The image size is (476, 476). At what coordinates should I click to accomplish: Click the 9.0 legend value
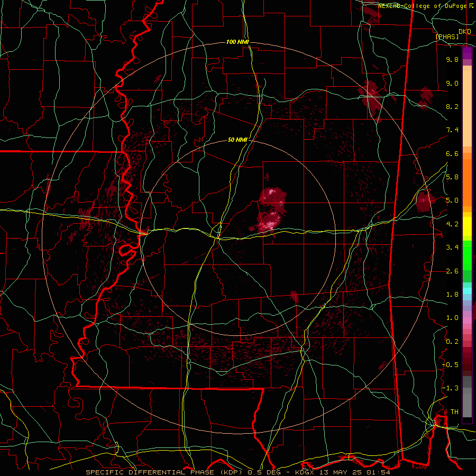point(452,83)
